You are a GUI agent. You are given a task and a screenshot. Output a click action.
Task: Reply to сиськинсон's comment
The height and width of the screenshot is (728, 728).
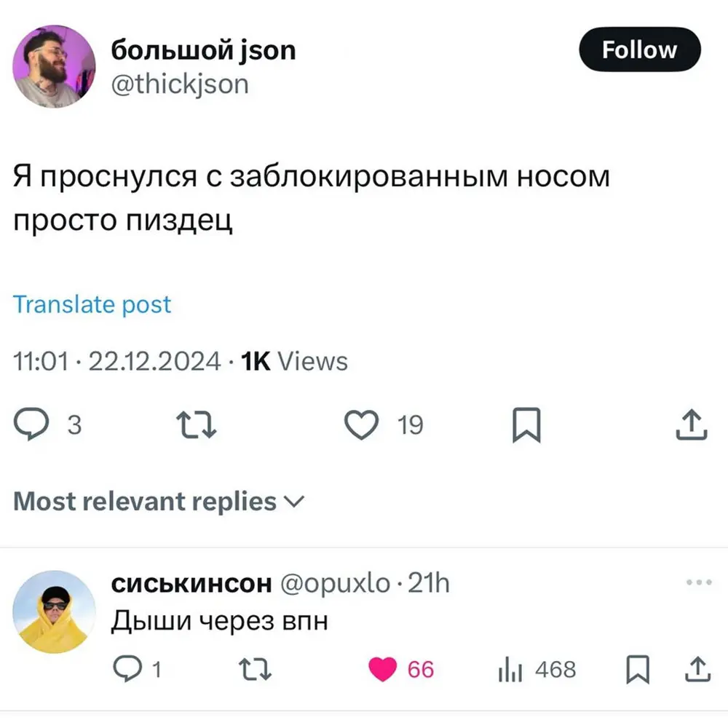(128, 669)
